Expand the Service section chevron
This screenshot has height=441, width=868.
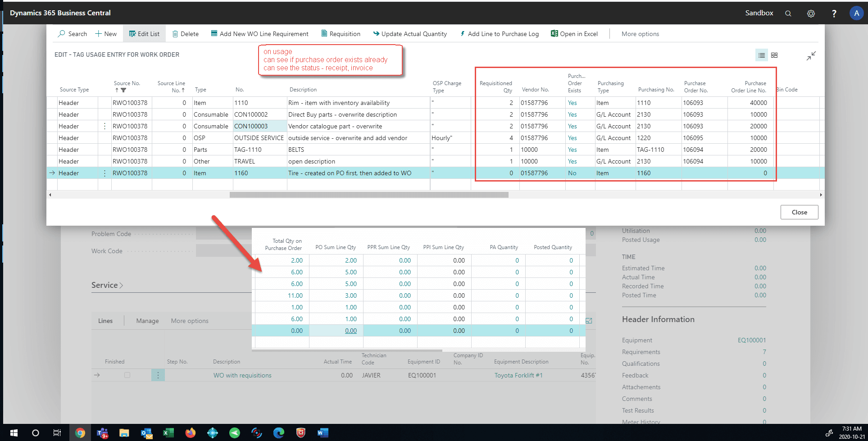click(x=121, y=285)
